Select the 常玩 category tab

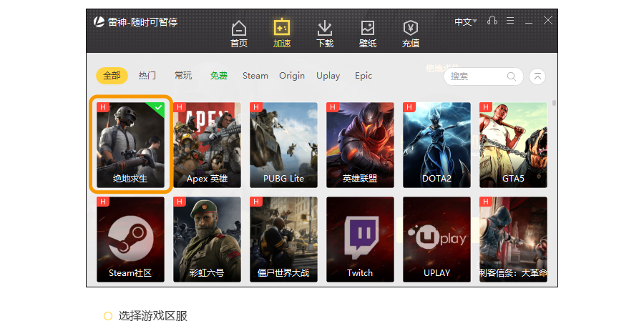pos(182,76)
